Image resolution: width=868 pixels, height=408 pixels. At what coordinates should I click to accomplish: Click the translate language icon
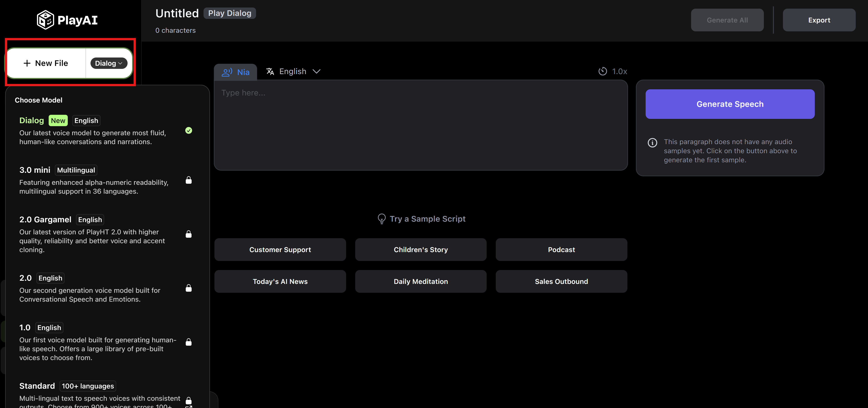[270, 71]
